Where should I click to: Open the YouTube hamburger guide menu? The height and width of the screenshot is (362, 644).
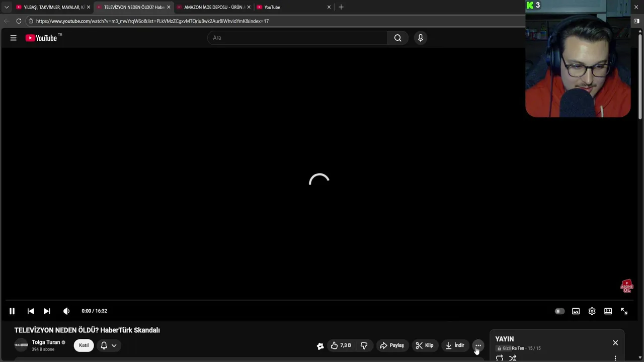14,38
